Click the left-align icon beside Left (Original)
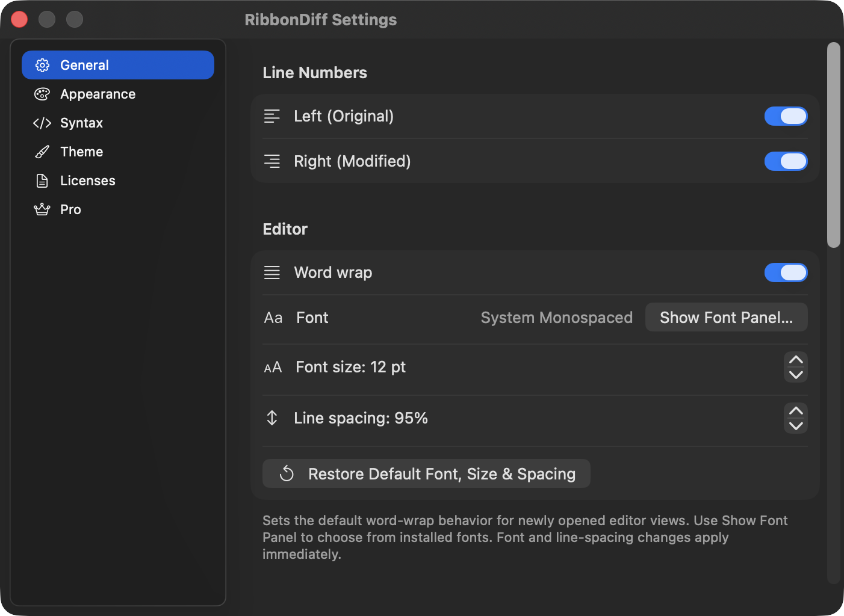This screenshot has width=844, height=616. [272, 116]
